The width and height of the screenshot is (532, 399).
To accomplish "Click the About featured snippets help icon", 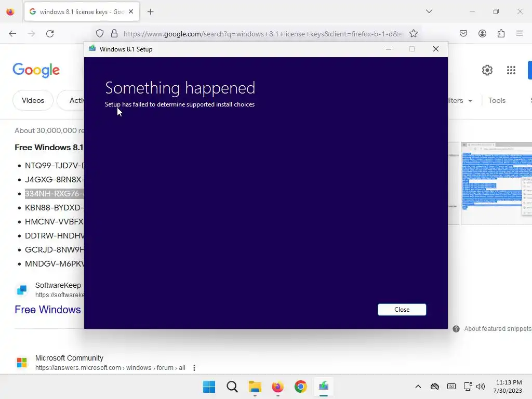I will point(456,329).
